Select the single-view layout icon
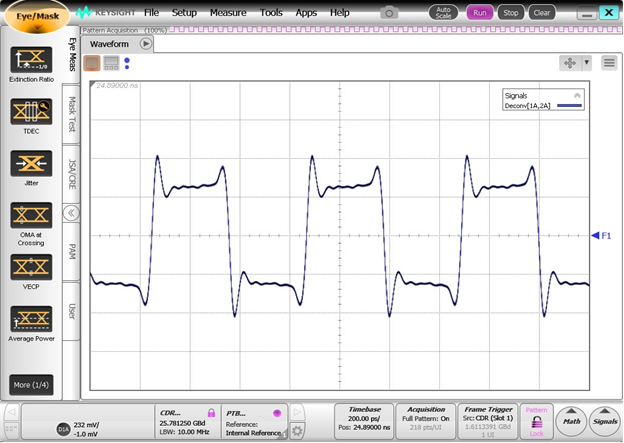The image size is (624, 443). [92, 63]
